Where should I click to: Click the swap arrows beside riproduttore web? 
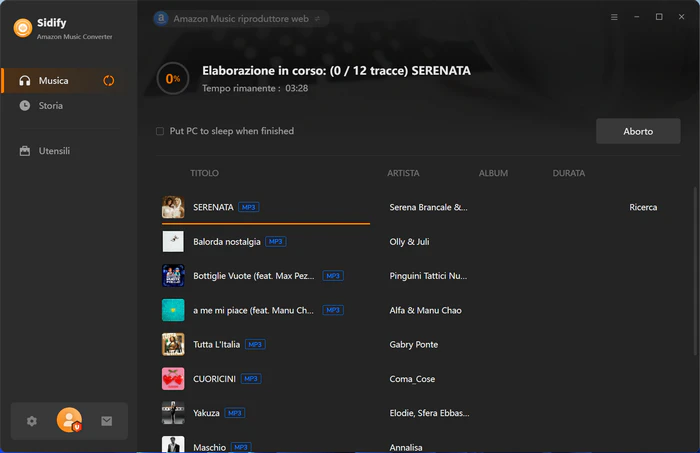click(x=317, y=19)
